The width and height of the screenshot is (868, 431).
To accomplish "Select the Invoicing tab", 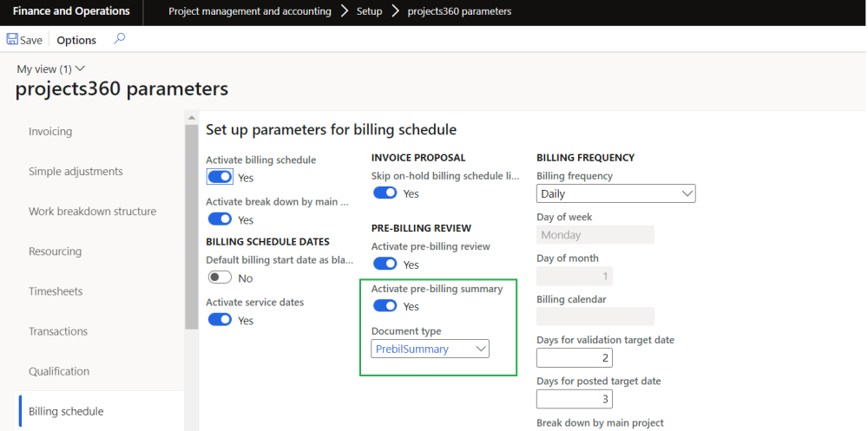I will click(50, 132).
